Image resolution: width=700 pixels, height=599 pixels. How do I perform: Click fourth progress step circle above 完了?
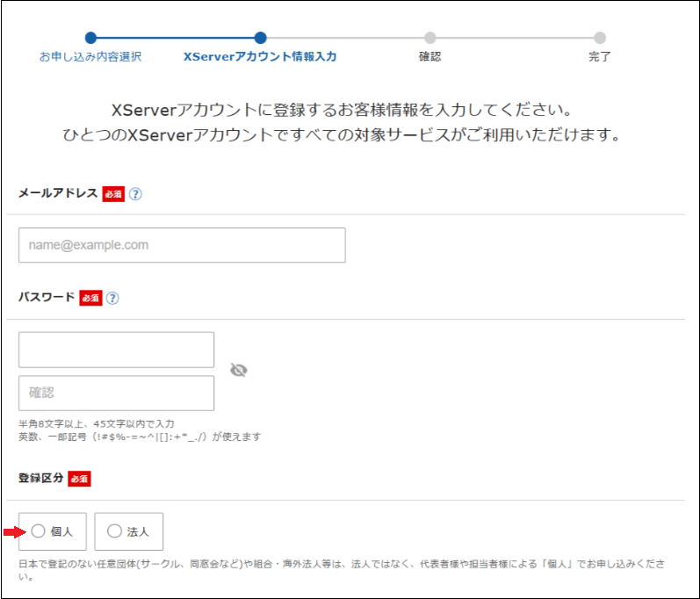point(600,38)
